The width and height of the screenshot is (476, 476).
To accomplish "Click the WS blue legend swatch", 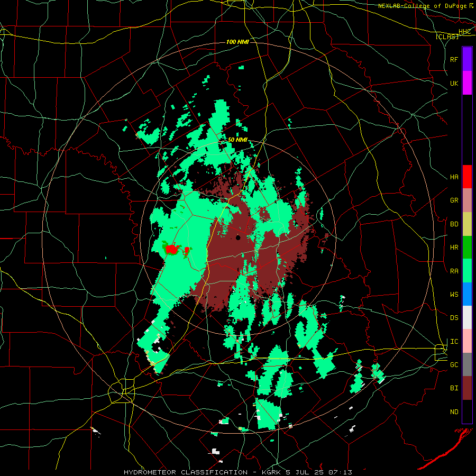I will pyautogui.click(x=467, y=294).
